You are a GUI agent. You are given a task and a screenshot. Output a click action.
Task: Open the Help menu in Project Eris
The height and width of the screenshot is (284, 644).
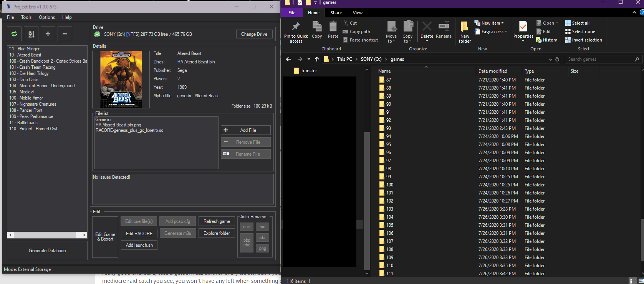[x=67, y=17]
